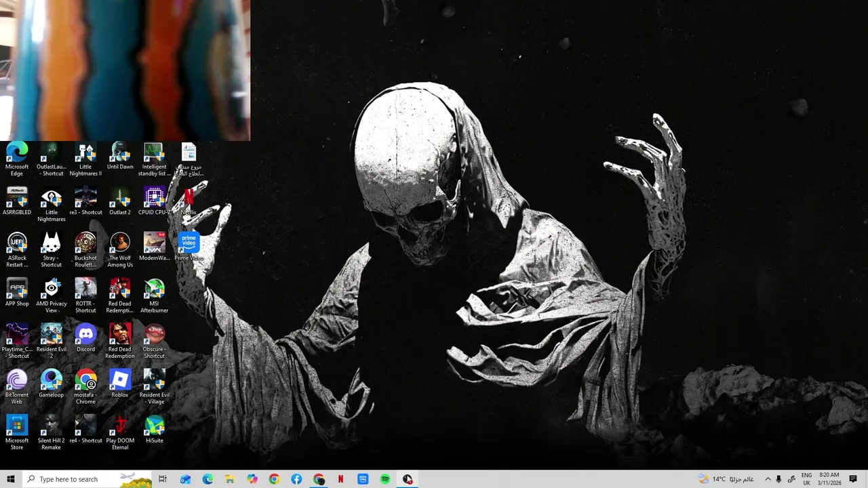
Task: Select the re4 - Shortcut icon
Action: click(x=85, y=429)
